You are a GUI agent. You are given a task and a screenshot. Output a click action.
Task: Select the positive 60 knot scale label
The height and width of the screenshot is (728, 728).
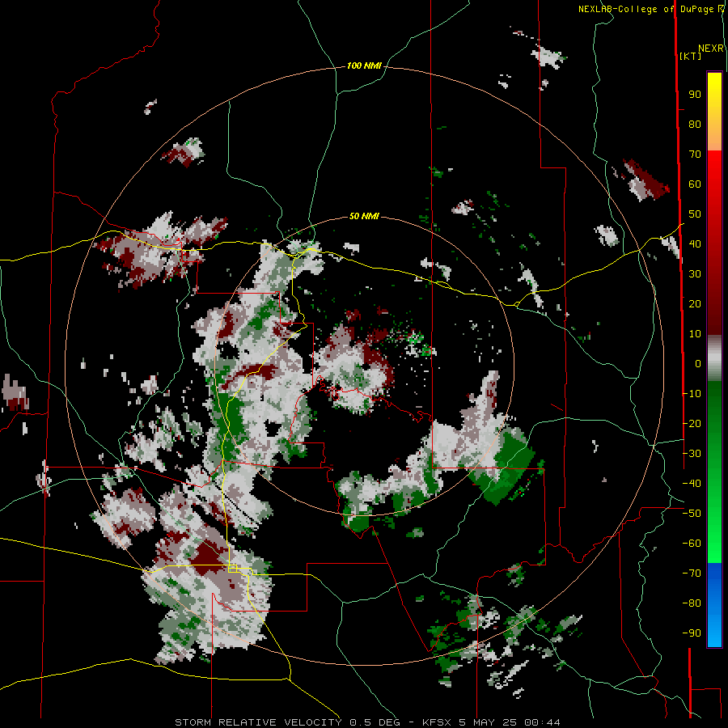(x=695, y=184)
